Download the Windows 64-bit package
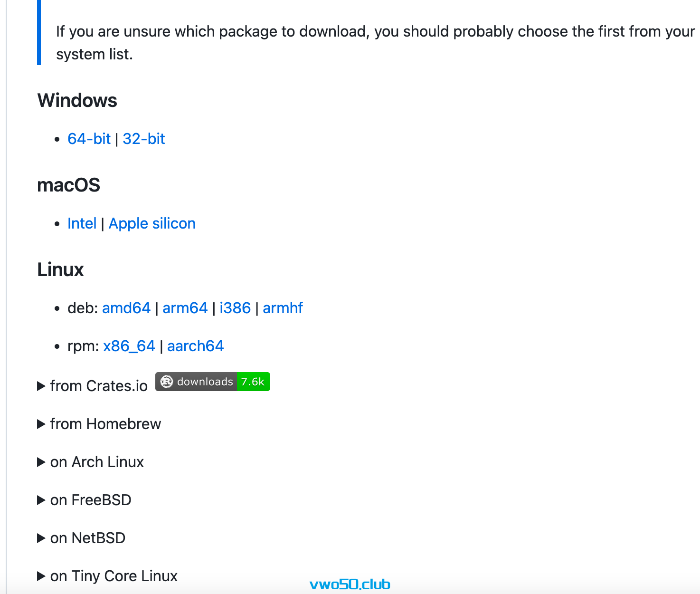 [x=89, y=139]
